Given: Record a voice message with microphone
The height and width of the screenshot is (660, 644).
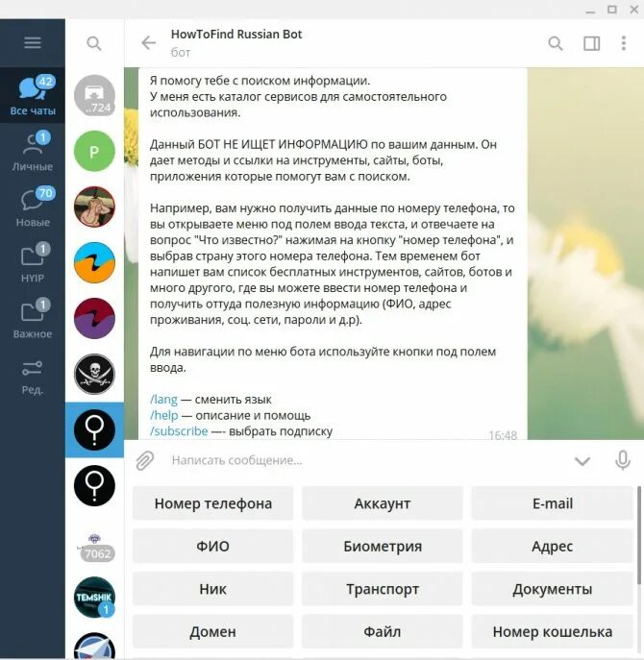Looking at the screenshot, I should tap(623, 460).
